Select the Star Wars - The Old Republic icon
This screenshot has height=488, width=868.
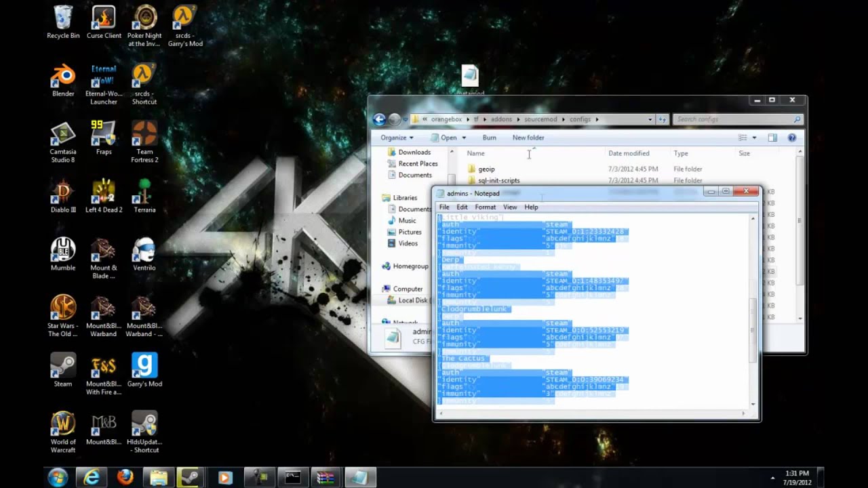point(63,317)
